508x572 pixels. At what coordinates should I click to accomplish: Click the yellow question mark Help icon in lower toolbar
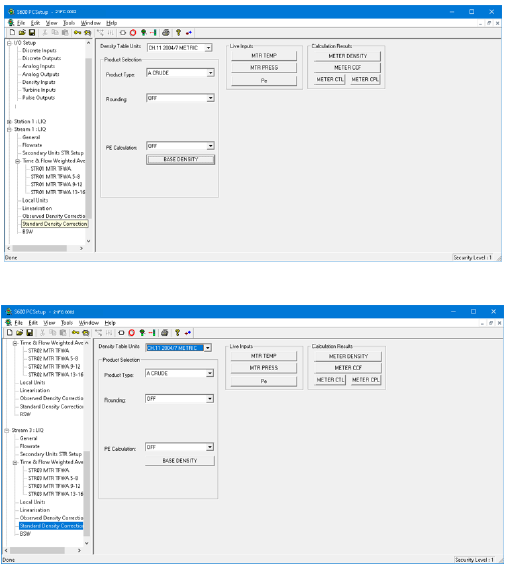click(177, 333)
